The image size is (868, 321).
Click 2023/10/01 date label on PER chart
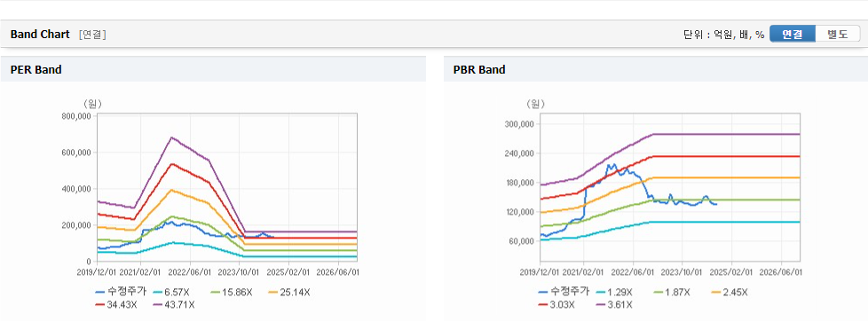tap(239, 272)
